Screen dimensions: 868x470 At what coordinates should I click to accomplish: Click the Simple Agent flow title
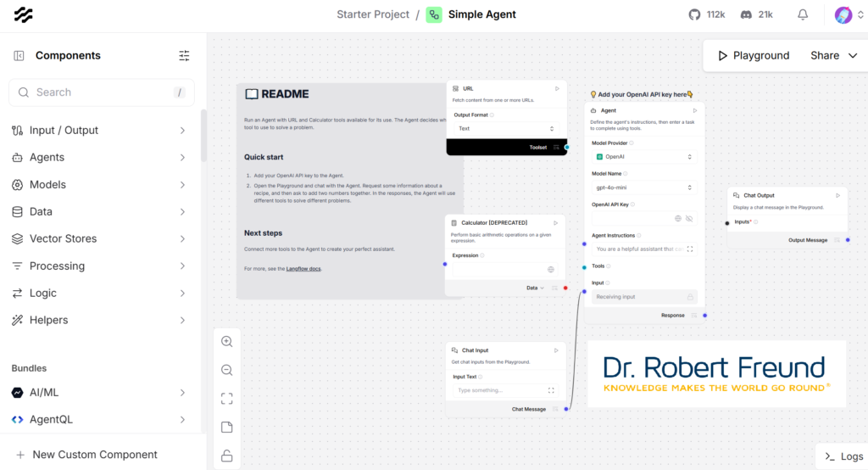tap(481, 14)
